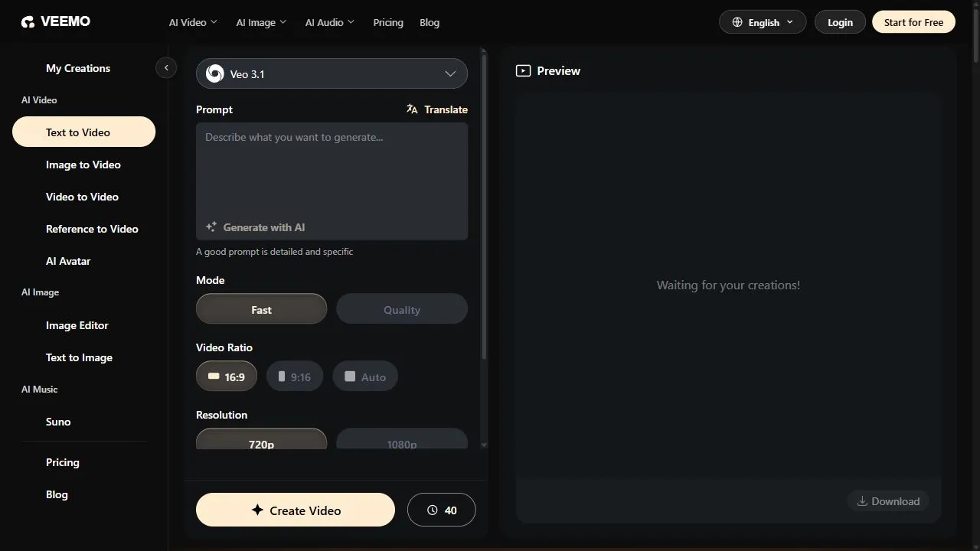Open the Veo 3.1 model dropdown
Viewport: 980px width, 551px height.
[x=332, y=73]
